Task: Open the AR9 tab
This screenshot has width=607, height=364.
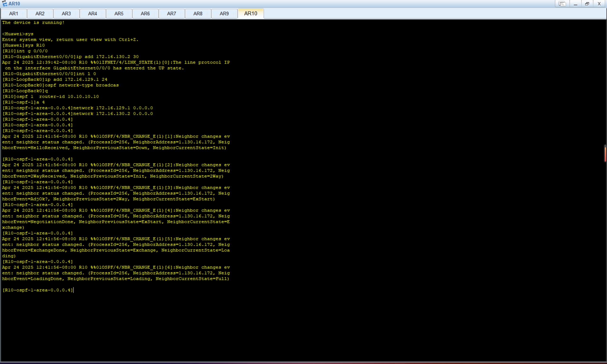Action: click(224, 14)
